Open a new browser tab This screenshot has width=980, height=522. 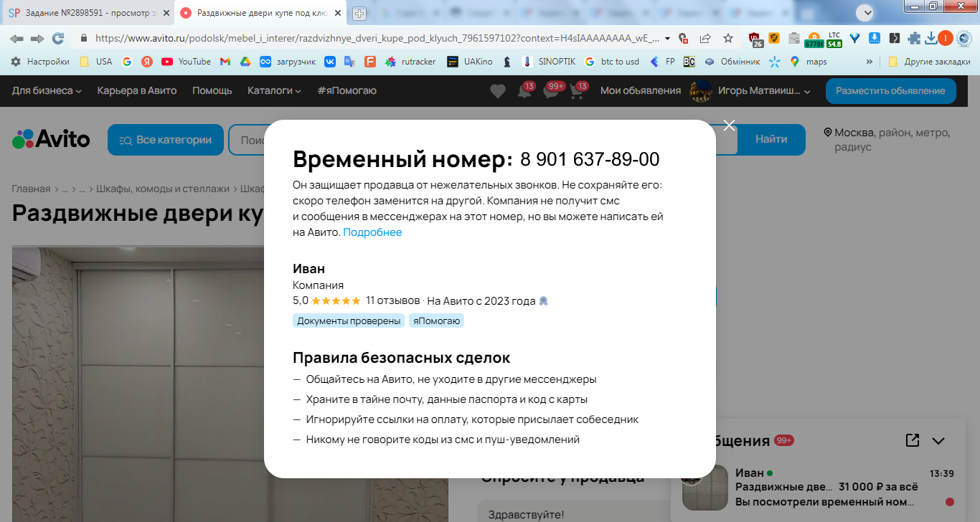[359, 13]
